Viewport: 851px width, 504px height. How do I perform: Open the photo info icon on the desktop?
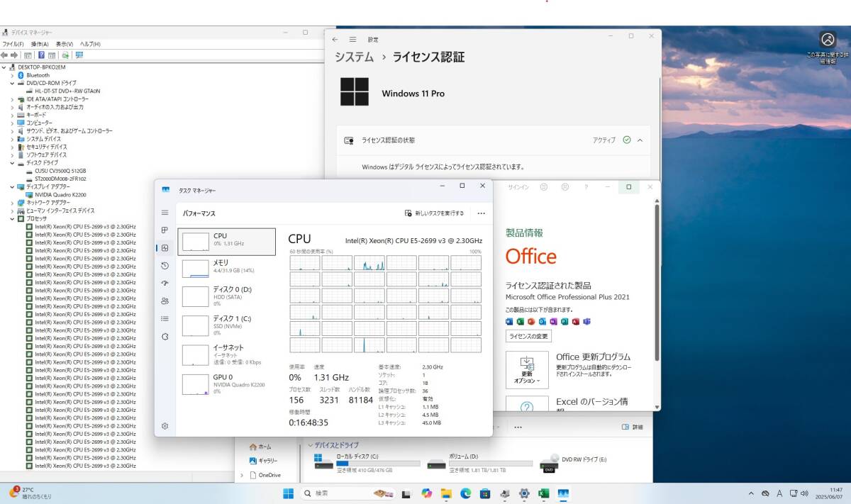coord(828,40)
